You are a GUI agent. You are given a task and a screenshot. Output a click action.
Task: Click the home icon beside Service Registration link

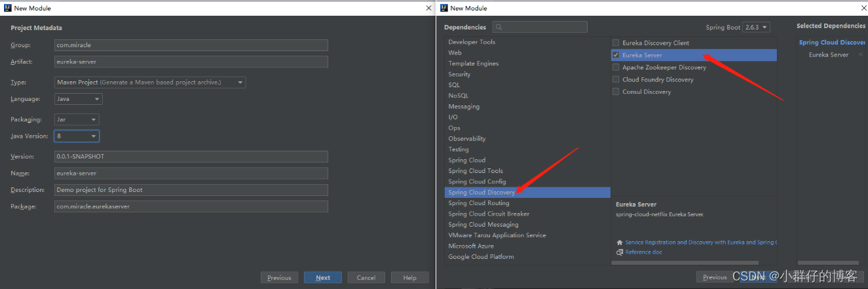620,242
